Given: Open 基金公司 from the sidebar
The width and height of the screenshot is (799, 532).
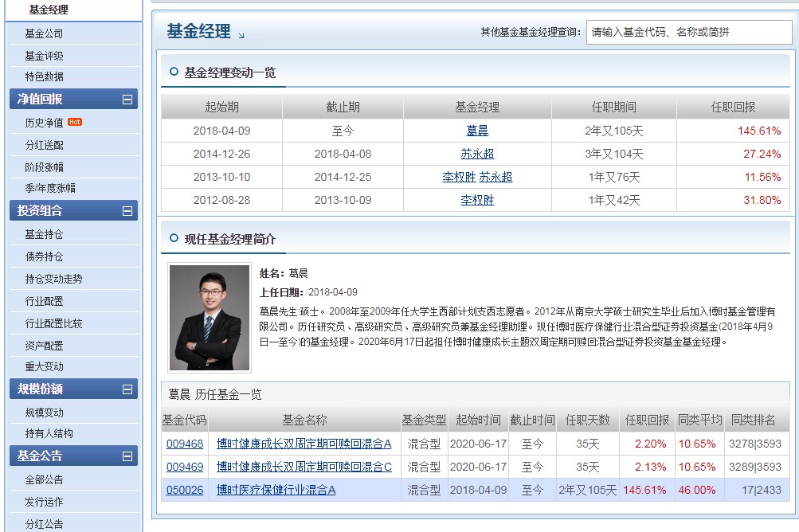Looking at the screenshot, I should 44,33.
